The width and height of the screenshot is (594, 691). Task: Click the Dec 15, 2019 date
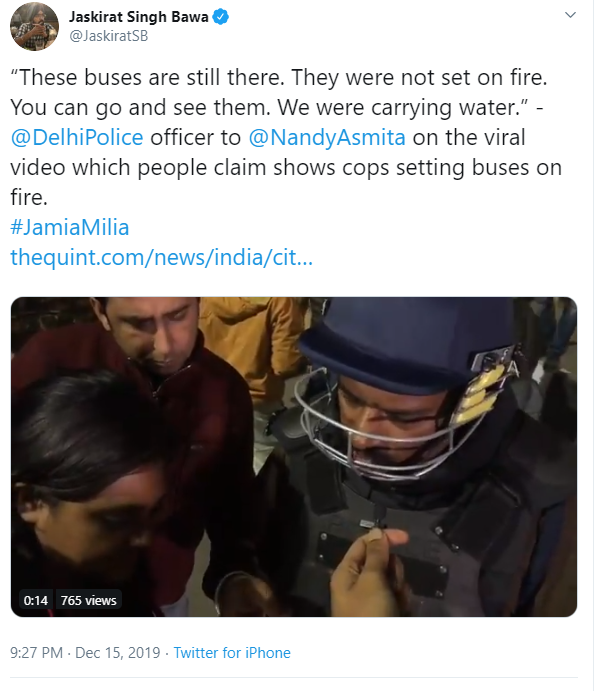point(118,653)
